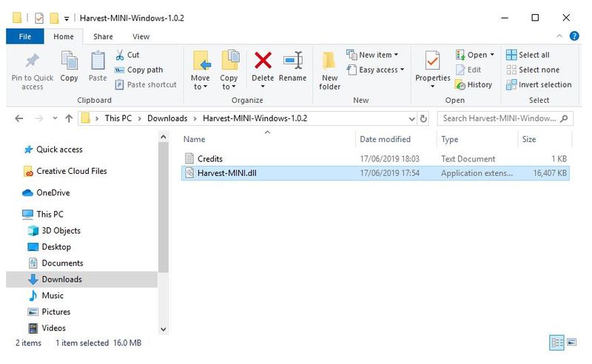Screen dimensions: 592x364
Task: Expand the Delete options arrow
Action: (x=263, y=87)
